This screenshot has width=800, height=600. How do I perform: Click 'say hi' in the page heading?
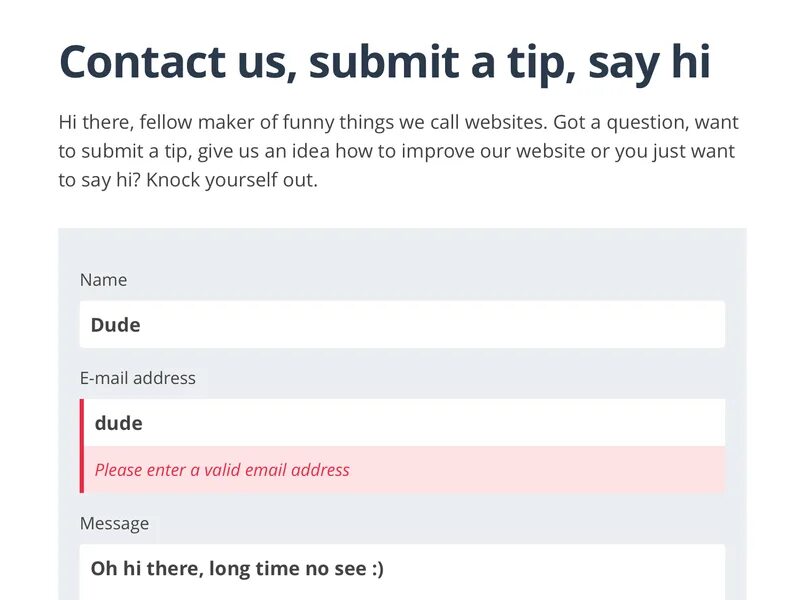coord(649,63)
